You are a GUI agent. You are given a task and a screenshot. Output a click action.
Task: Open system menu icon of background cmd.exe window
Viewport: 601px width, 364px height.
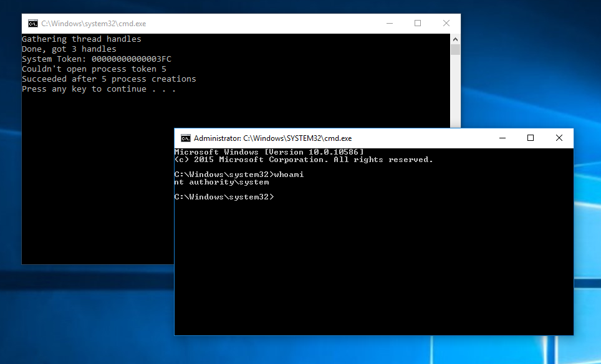(32, 24)
